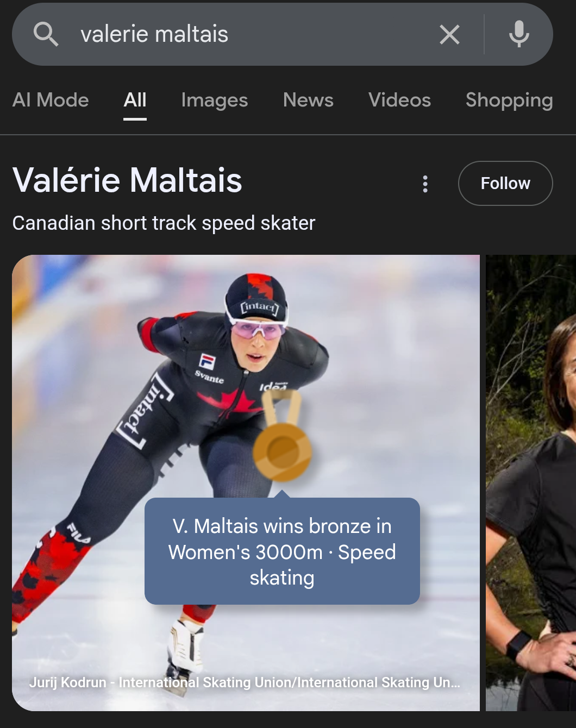
Task: Click the bronze in Women's 3000m tooltip
Action: pos(282,551)
